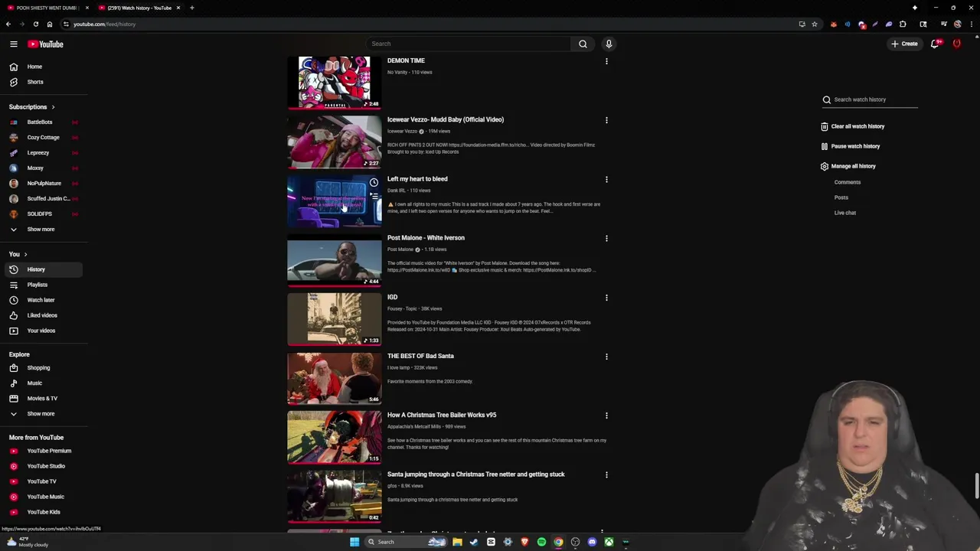
Task: Expand You section chevron
Action: pos(25,254)
